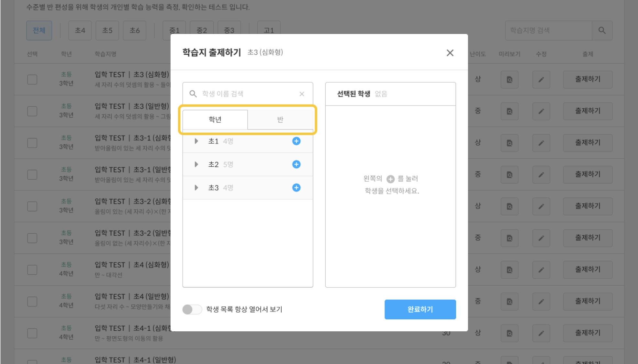Filter worksheet list by 초5 grade
638x364 pixels.
[x=107, y=30]
